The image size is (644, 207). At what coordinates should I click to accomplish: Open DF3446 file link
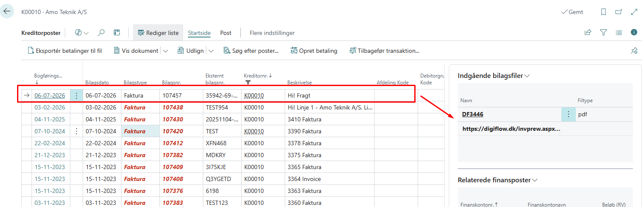click(473, 114)
